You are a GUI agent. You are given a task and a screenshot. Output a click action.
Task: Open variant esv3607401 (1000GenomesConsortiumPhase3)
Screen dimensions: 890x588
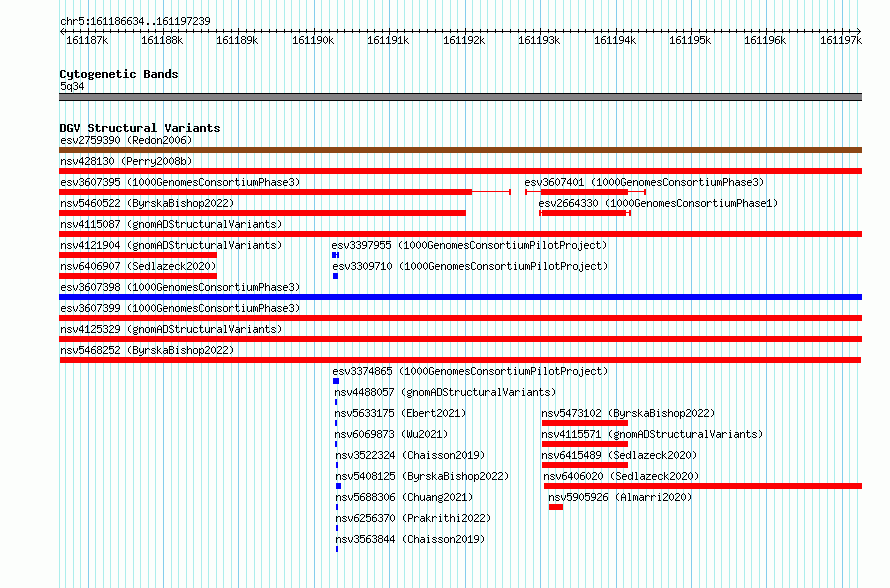point(644,182)
